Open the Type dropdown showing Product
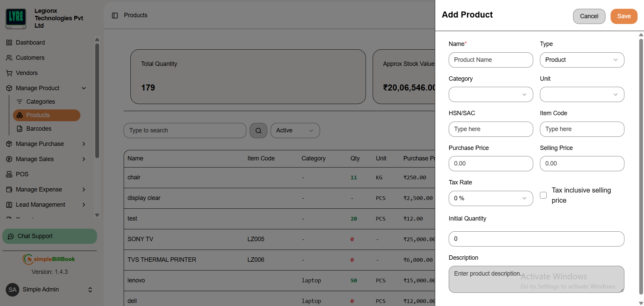The image size is (644, 306). [582, 60]
